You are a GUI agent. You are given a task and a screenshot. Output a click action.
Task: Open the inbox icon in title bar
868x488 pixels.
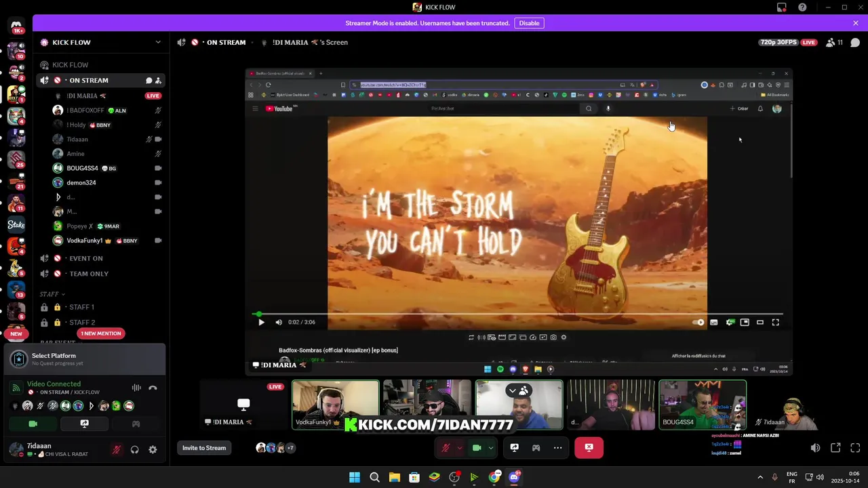[782, 7]
